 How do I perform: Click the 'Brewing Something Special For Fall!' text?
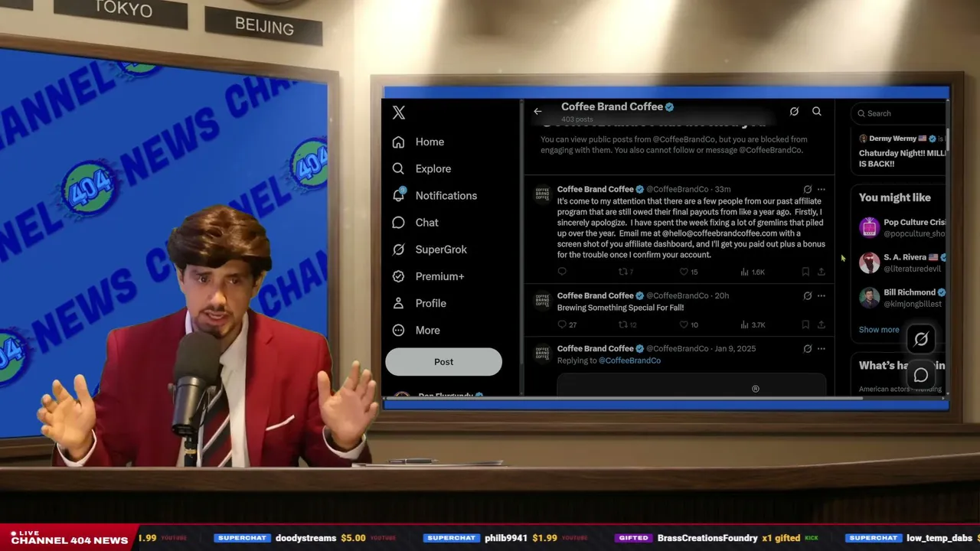click(x=620, y=308)
